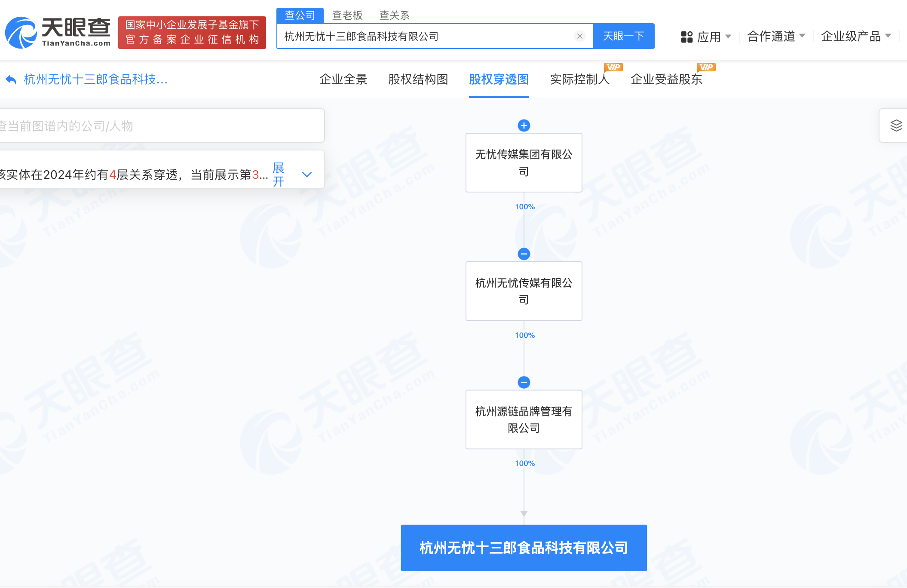Viewport: 907px width, 588px height.
Task: Switch to the 企业全景 tab
Action: pyautogui.click(x=343, y=80)
